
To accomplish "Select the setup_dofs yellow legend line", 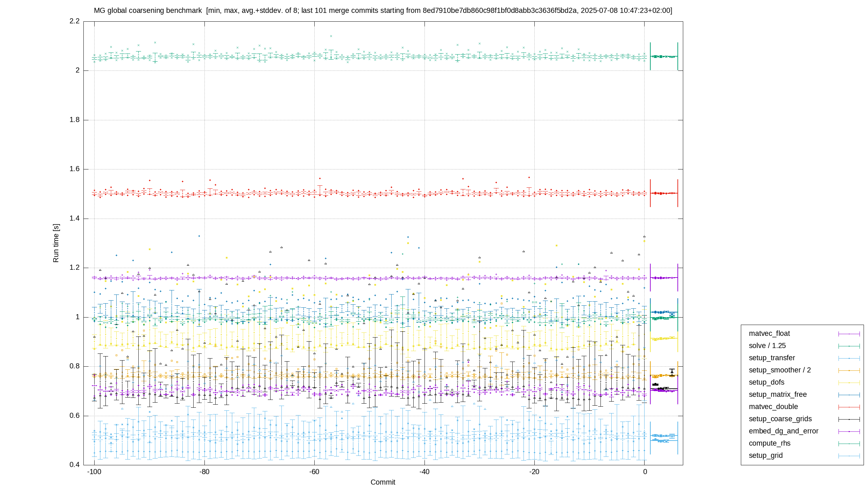I will (849, 383).
